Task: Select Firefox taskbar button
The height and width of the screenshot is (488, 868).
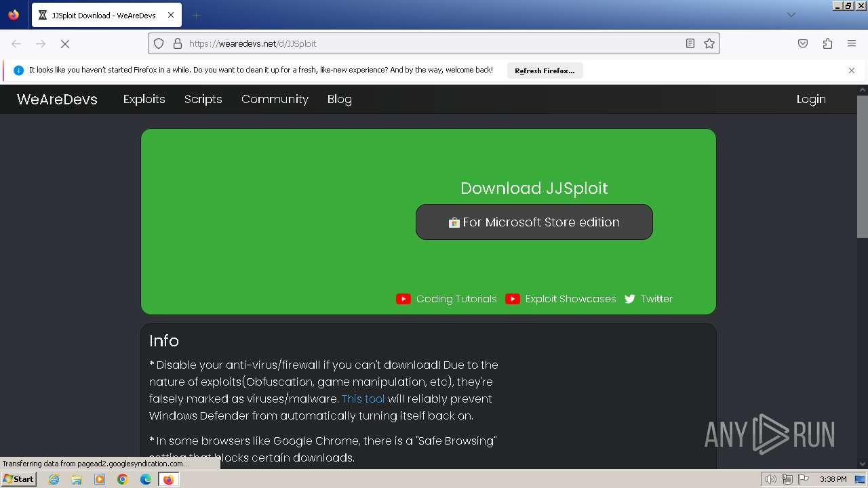Action: (168, 479)
